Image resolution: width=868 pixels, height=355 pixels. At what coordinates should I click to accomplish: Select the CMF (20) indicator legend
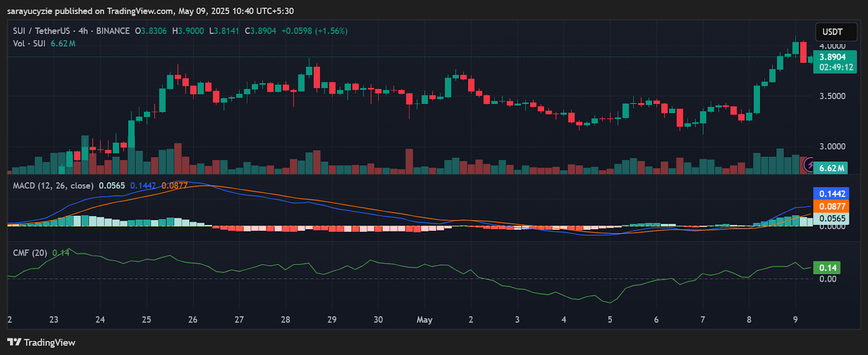click(30, 253)
